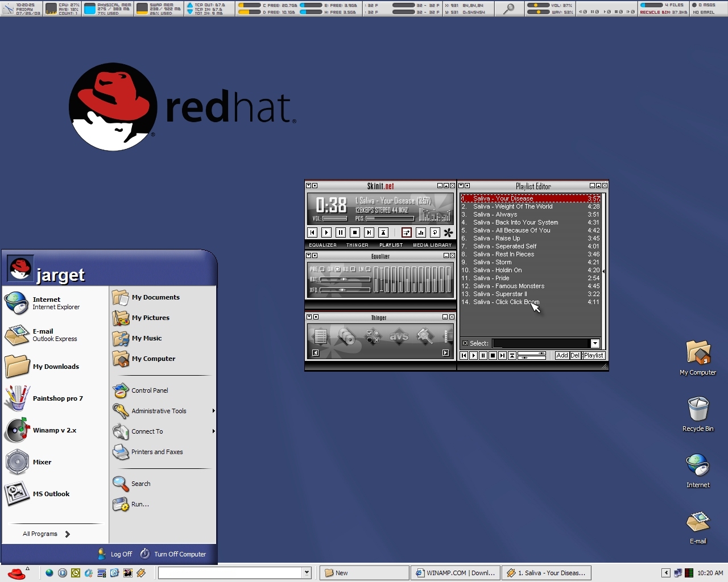Switch to the MEDIA LIBRARY tab

(x=432, y=245)
